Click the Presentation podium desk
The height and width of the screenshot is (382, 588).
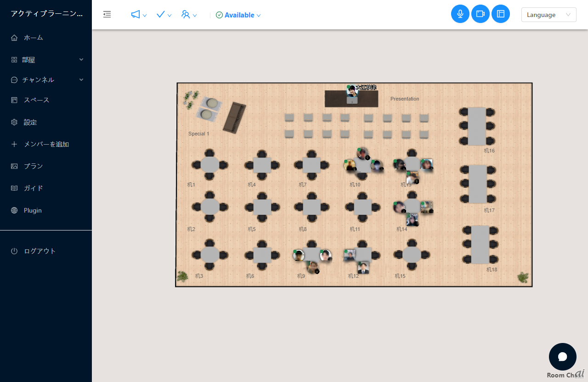(351, 99)
